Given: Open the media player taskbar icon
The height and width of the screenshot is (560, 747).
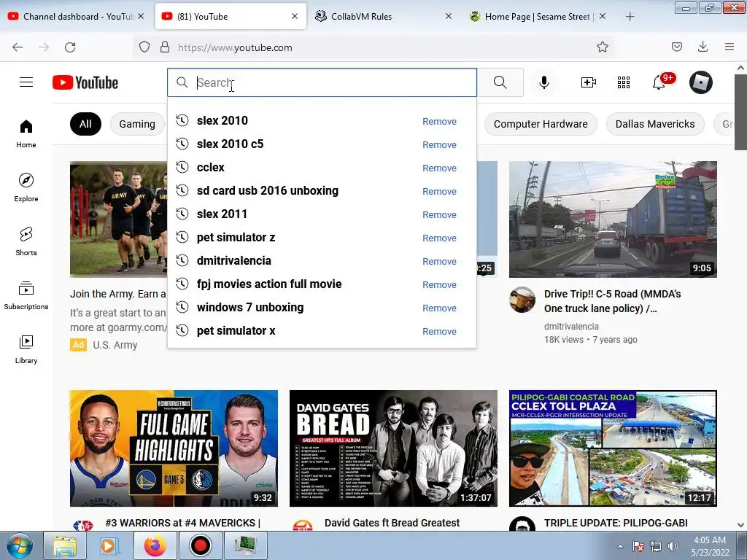Looking at the screenshot, I should [x=109, y=545].
